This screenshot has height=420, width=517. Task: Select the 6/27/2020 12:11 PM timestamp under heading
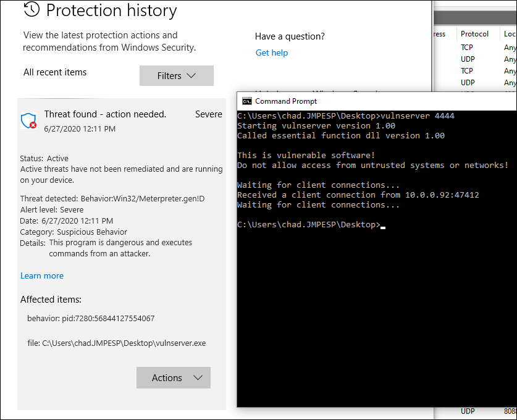80,129
